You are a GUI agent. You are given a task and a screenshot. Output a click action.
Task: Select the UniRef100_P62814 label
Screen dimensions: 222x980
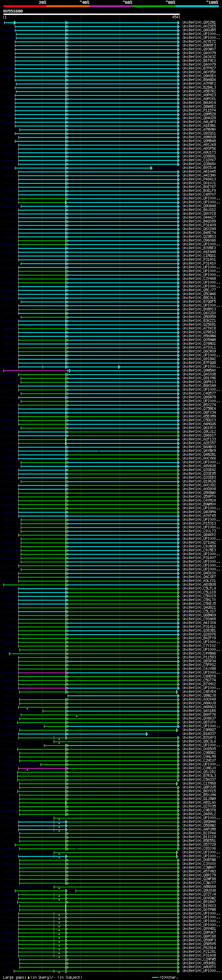[199, 948]
